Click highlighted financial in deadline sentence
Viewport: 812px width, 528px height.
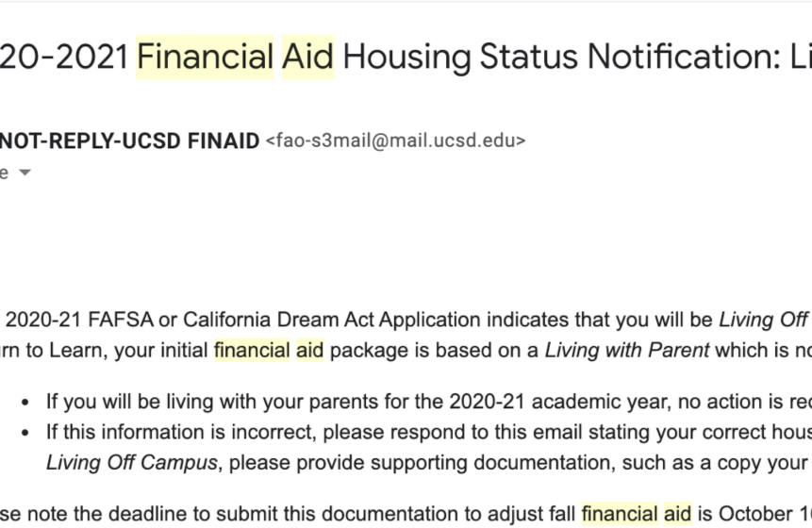coord(620,514)
